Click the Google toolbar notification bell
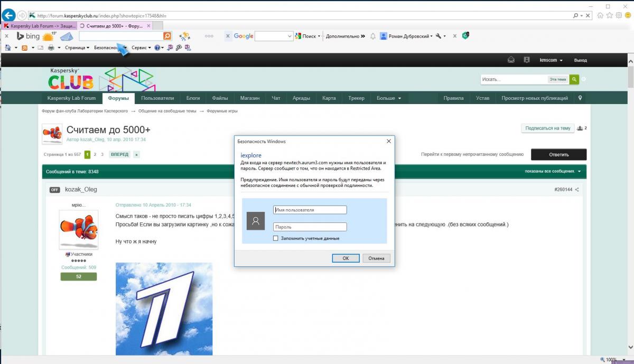 coord(373,36)
